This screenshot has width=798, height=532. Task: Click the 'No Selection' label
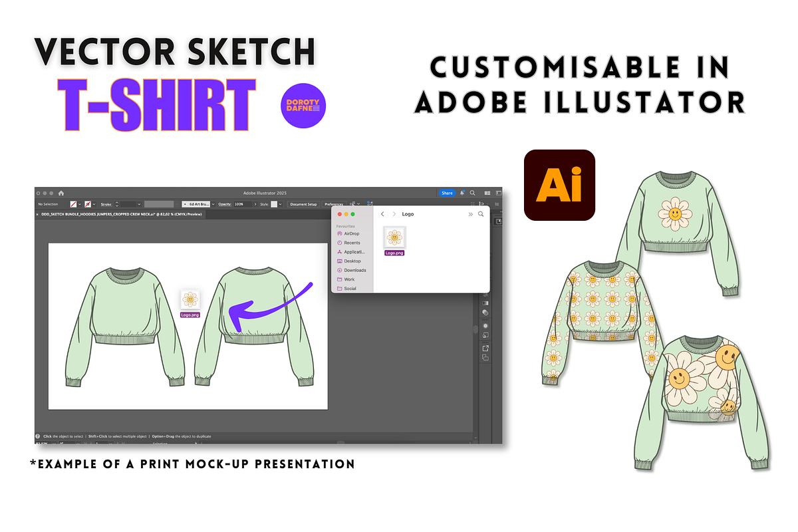click(48, 204)
